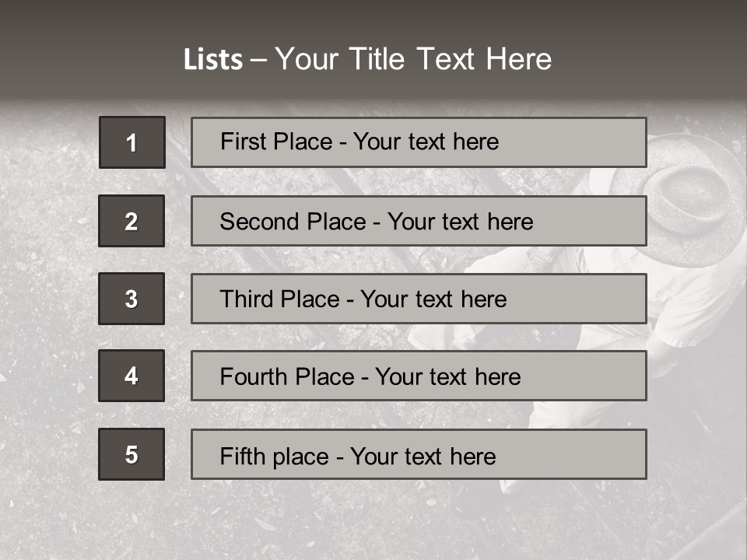Select the number 4 box

[132, 376]
